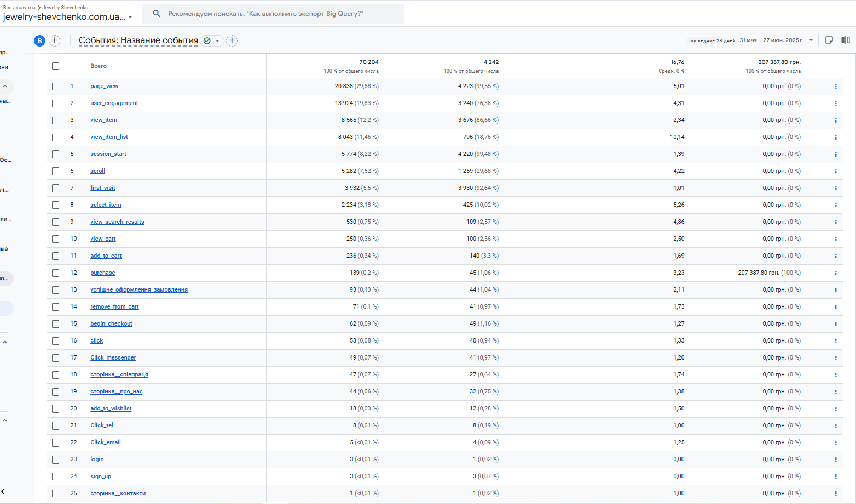Open the date range dropdown arrow

coord(811,40)
